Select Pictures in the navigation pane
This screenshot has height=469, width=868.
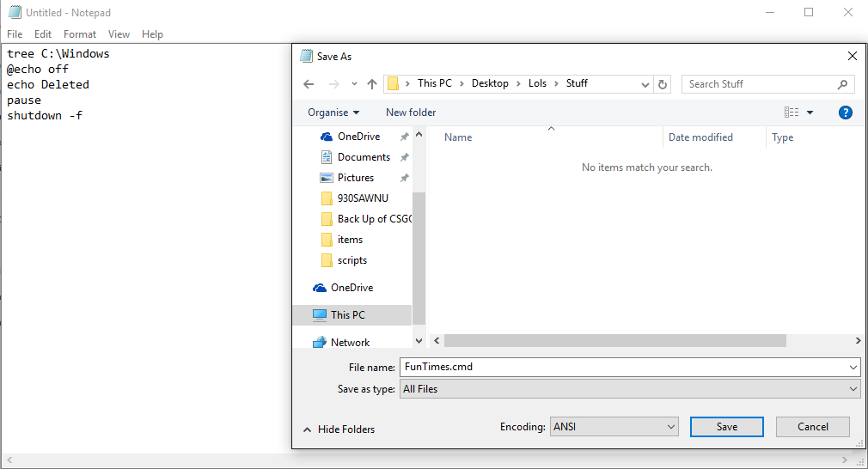(356, 178)
